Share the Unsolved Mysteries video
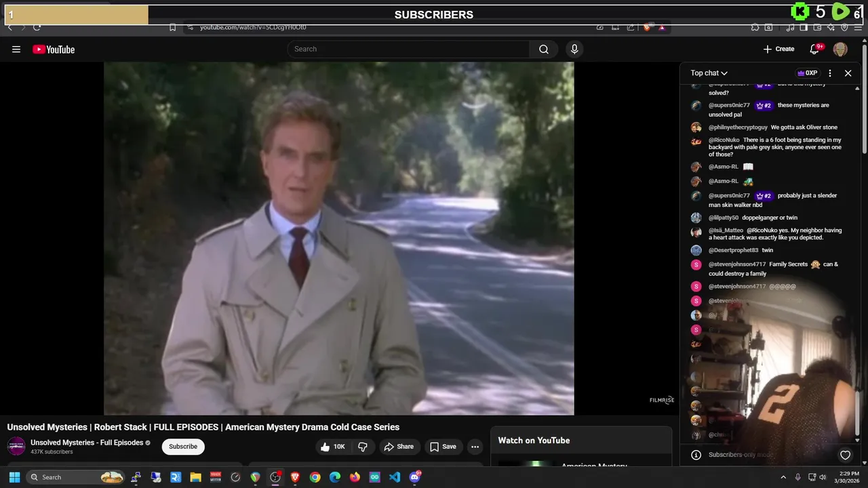The height and width of the screenshot is (488, 868). [399, 447]
